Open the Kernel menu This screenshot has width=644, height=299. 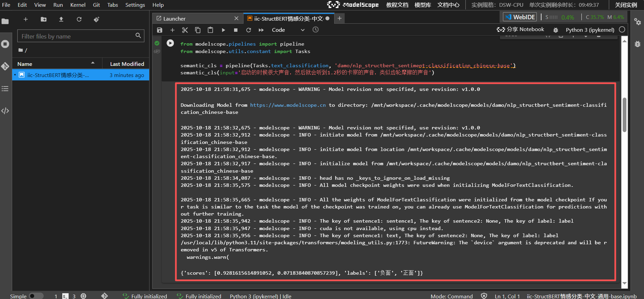(x=78, y=5)
